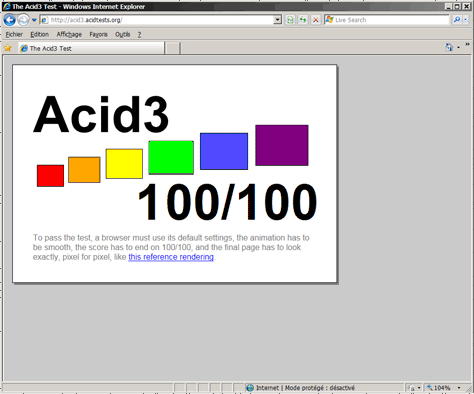
Task: Click the magnifier Search button
Action: 457,20
